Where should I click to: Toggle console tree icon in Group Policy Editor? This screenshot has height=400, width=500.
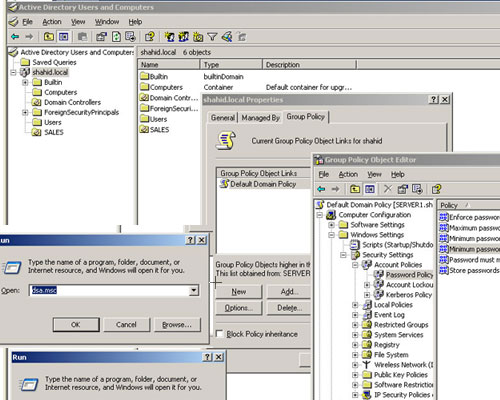pos(370,189)
